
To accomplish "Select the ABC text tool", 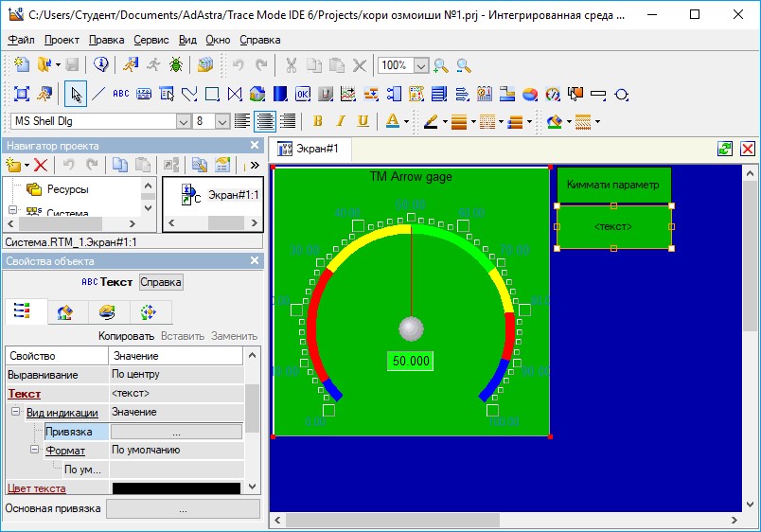I will [120, 94].
